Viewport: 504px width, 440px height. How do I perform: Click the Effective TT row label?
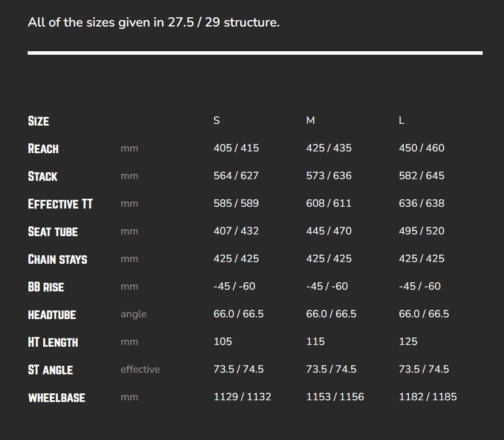pyautogui.click(x=60, y=204)
